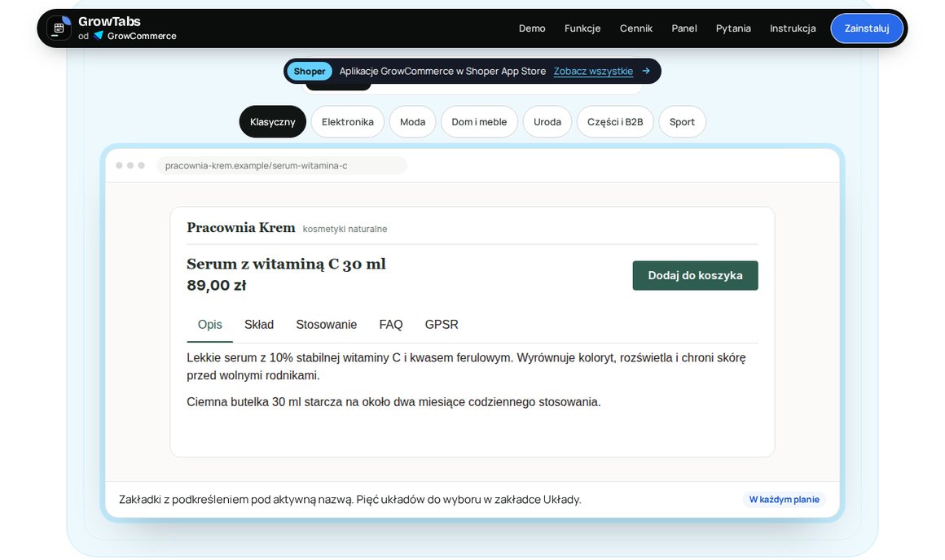Viewport: 945px width, 560px height.
Task: Click the demo browser address bar
Action: click(x=282, y=165)
